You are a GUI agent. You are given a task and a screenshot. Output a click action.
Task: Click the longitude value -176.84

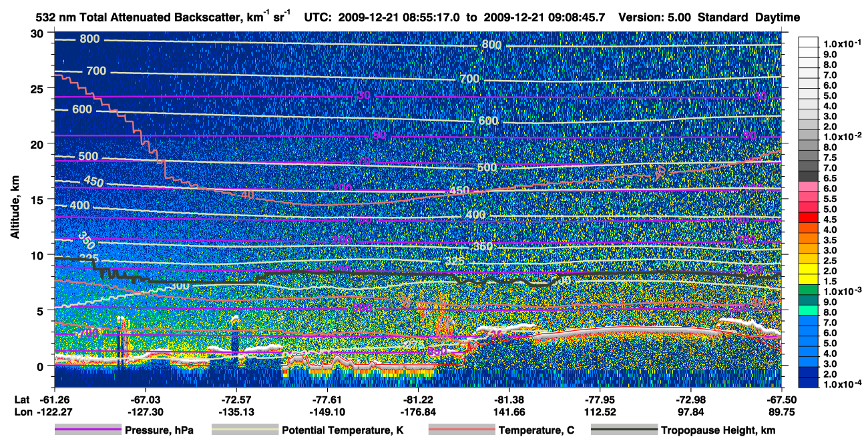click(418, 412)
